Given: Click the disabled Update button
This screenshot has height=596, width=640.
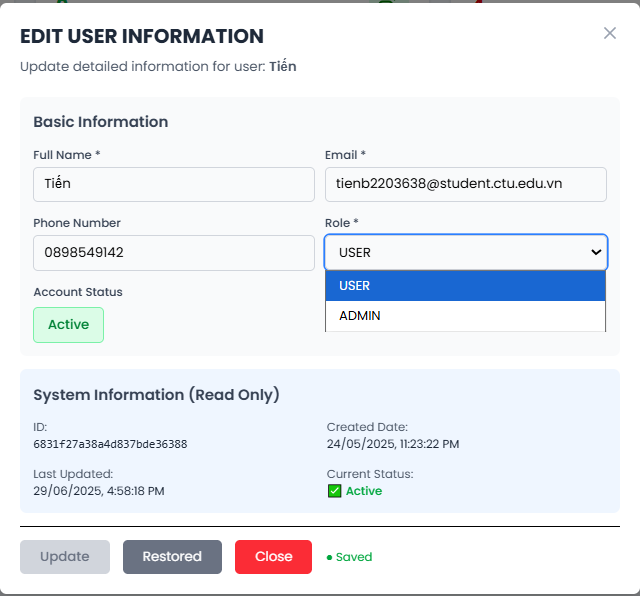Looking at the screenshot, I should point(65,557).
